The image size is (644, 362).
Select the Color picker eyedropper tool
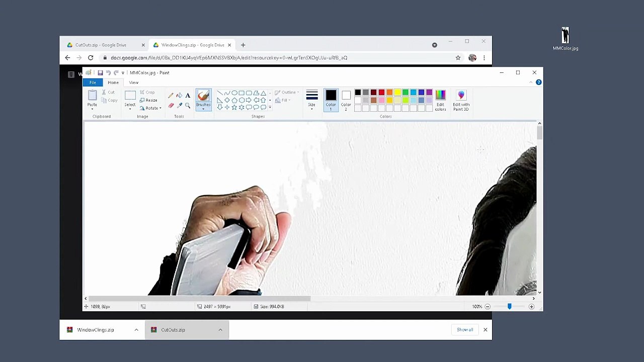click(179, 106)
